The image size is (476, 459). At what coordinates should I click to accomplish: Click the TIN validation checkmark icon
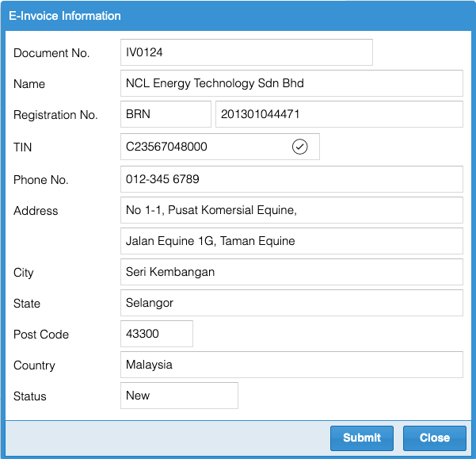click(x=299, y=147)
